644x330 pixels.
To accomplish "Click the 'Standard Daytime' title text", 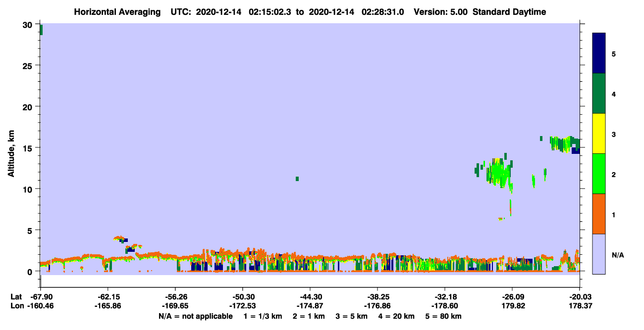I will [509, 12].
